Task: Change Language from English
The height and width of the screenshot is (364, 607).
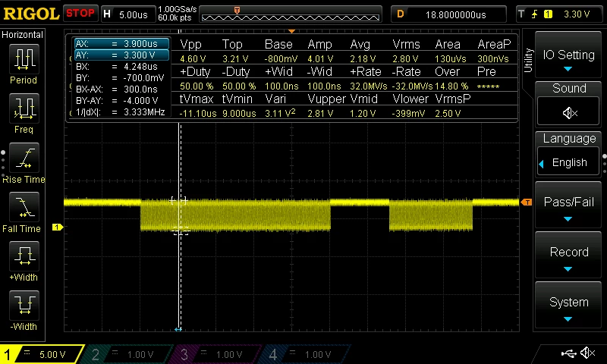Action: tap(568, 162)
